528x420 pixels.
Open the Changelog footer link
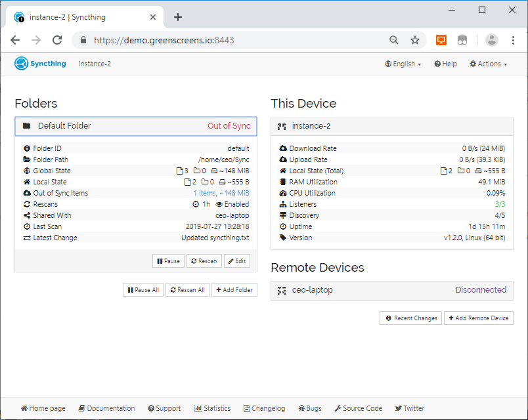click(265, 408)
